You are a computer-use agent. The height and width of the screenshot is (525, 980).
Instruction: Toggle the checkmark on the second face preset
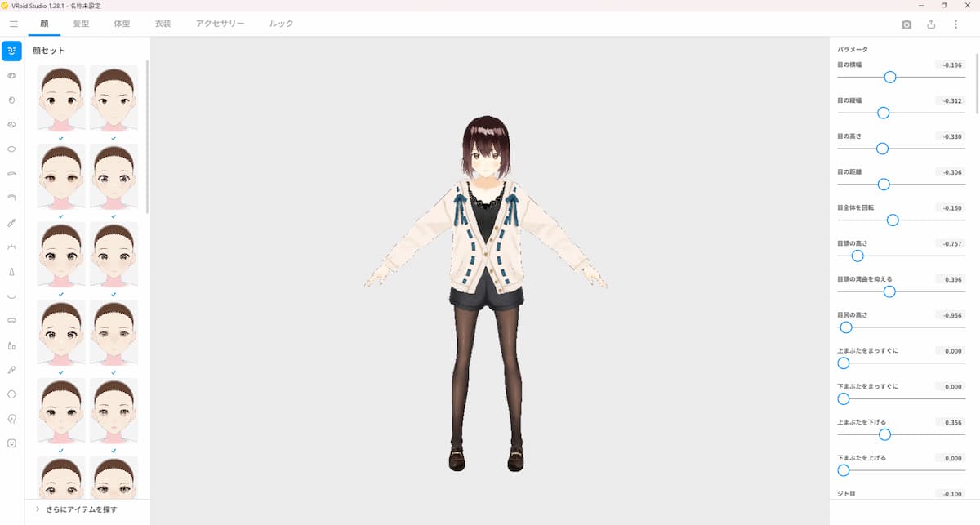pos(114,139)
